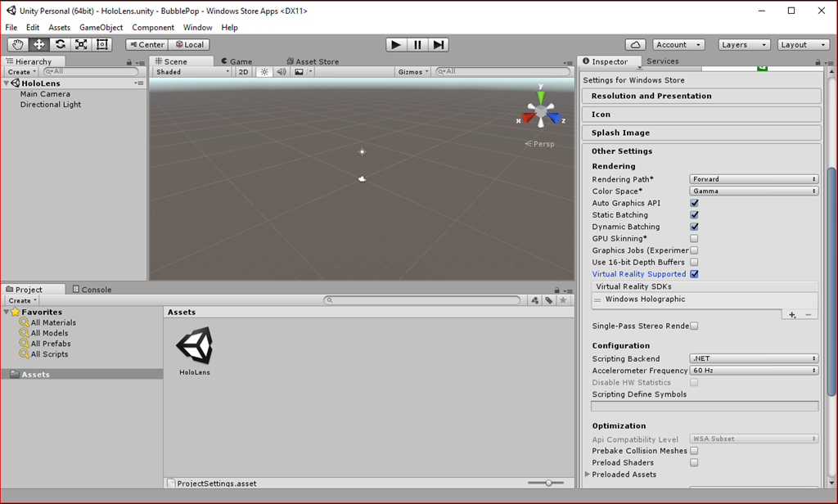Select the Assets folder in Project

pos(83,374)
